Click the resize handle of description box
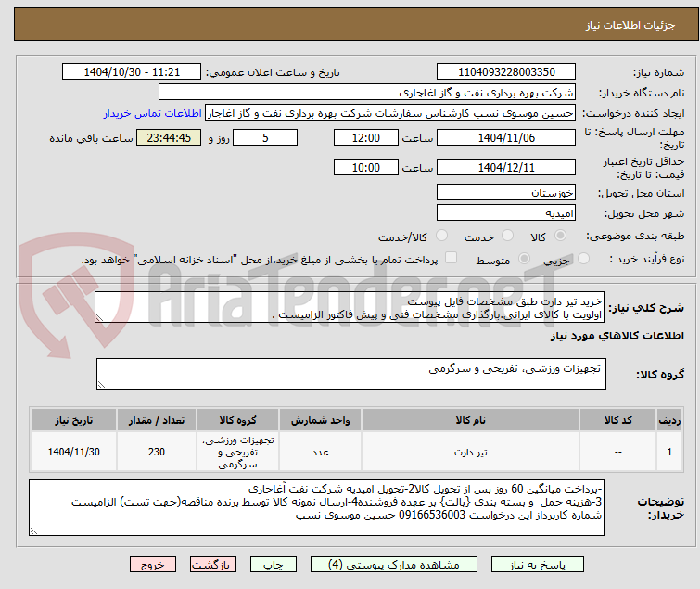 tap(99, 318)
